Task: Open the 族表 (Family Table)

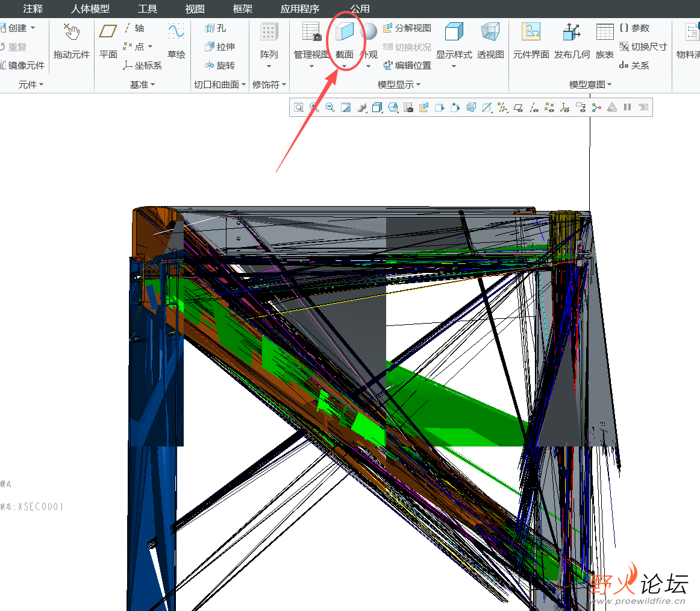Action: 604,40
